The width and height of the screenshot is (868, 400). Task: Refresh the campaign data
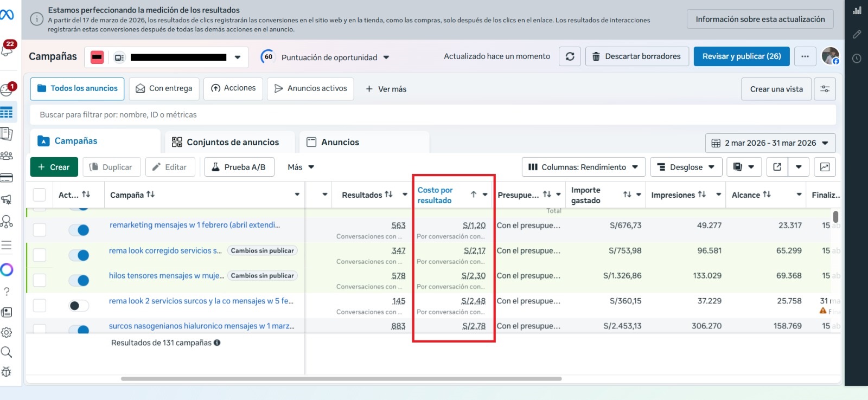570,56
